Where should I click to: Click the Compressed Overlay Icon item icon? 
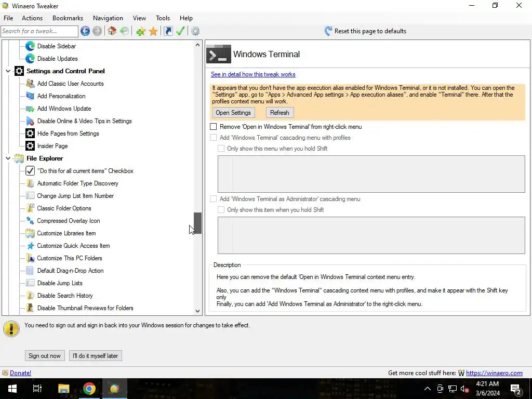[30, 221]
